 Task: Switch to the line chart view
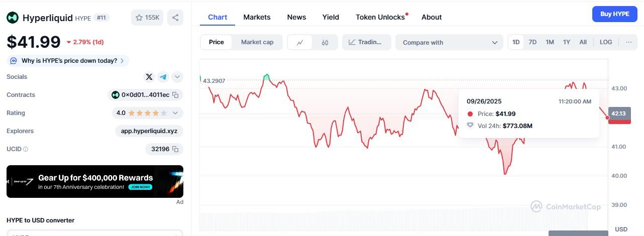point(300,42)
